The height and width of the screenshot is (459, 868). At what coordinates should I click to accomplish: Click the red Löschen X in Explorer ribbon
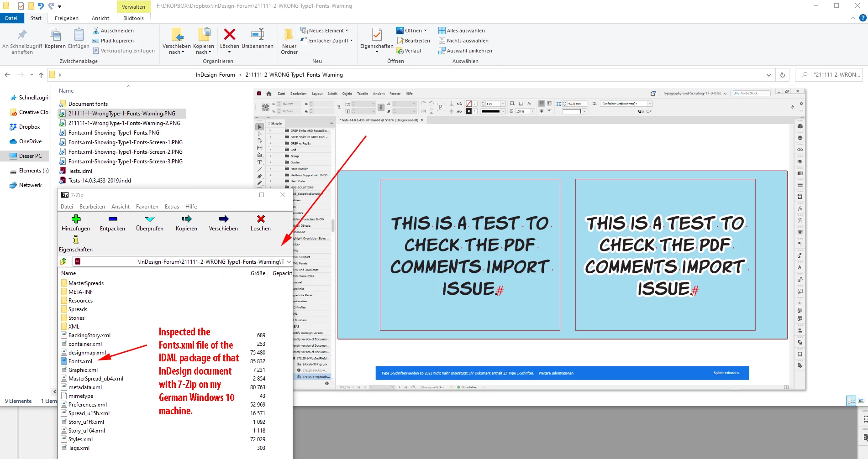pyautogui.click(x=230, y=34)
